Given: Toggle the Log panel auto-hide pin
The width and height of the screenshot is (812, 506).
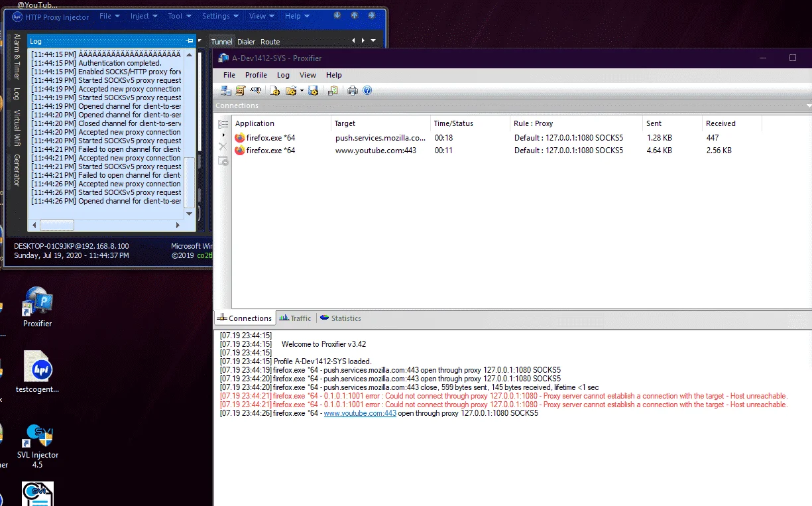Looking at the screenshot, I should 190,41.
